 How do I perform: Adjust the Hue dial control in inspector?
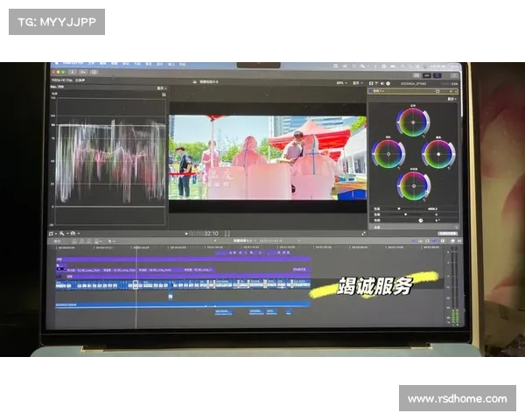point(420,220)
